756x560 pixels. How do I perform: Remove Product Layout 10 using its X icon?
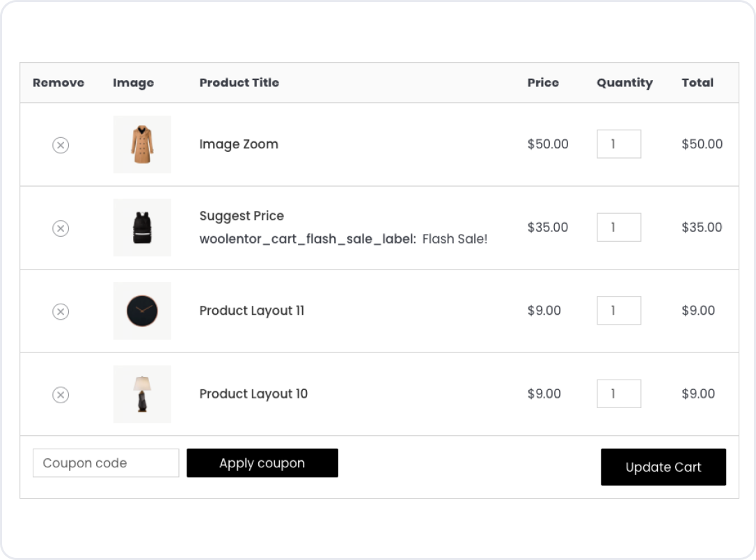[61, 395]
